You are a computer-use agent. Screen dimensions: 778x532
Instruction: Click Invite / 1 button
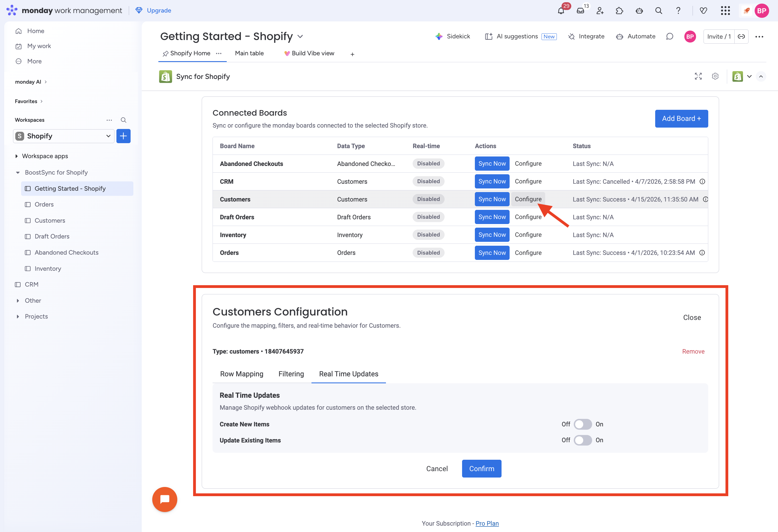719,36
